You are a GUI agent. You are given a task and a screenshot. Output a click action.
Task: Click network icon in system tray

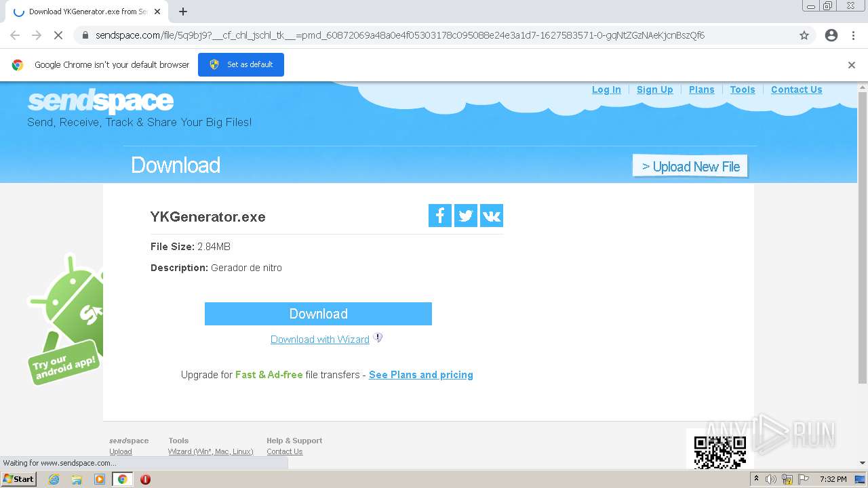click(787, 479)
